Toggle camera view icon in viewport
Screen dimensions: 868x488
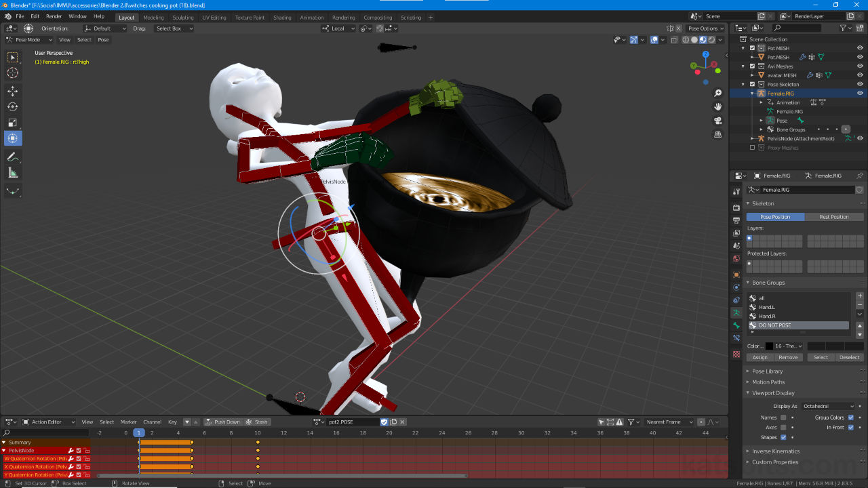pyautogui.click(x=718, y=121)
